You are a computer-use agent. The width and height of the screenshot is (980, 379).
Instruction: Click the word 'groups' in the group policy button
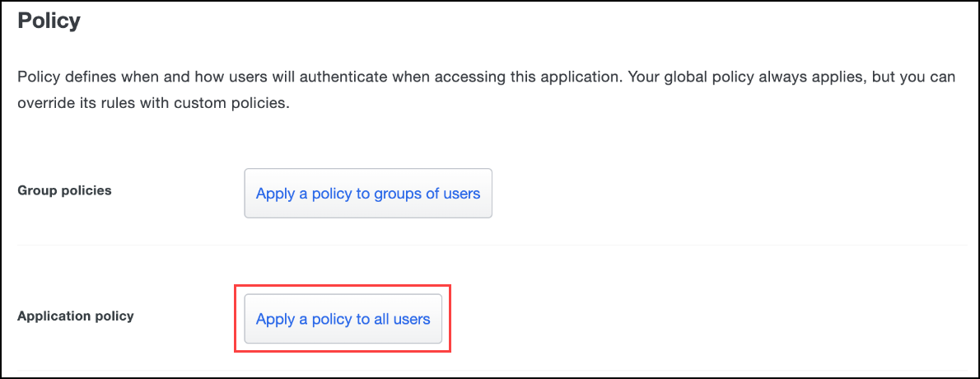coord(398,194)
